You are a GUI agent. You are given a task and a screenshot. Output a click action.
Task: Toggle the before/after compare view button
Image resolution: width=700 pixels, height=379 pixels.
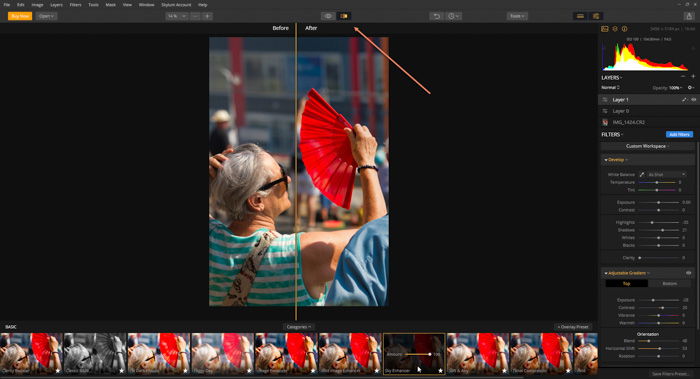tap(344, 16)
